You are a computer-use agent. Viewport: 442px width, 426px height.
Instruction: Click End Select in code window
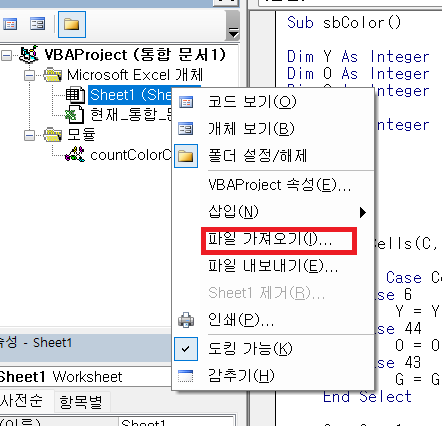(367, 397)
